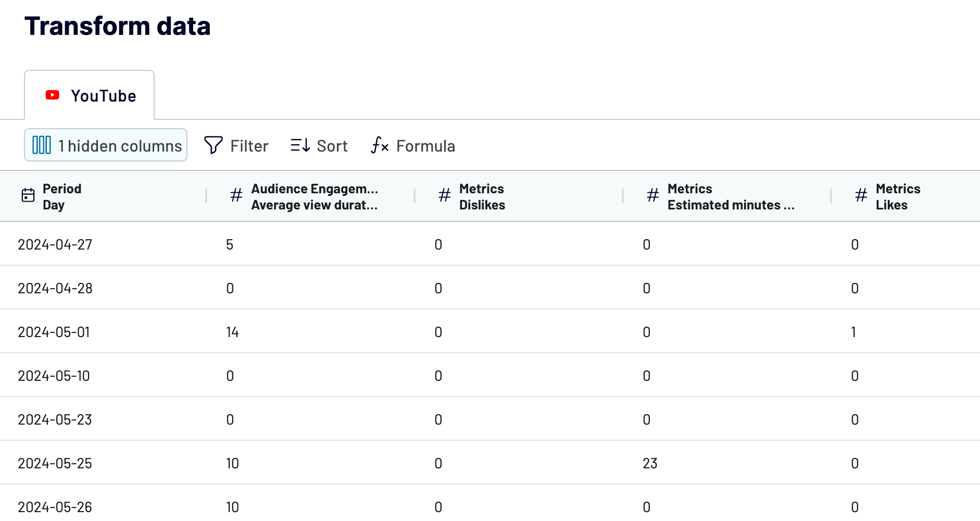Screen dimensions: 980x521
Task: Click the number icon beside Estimated minutes header
Action: tap(653, 195)
